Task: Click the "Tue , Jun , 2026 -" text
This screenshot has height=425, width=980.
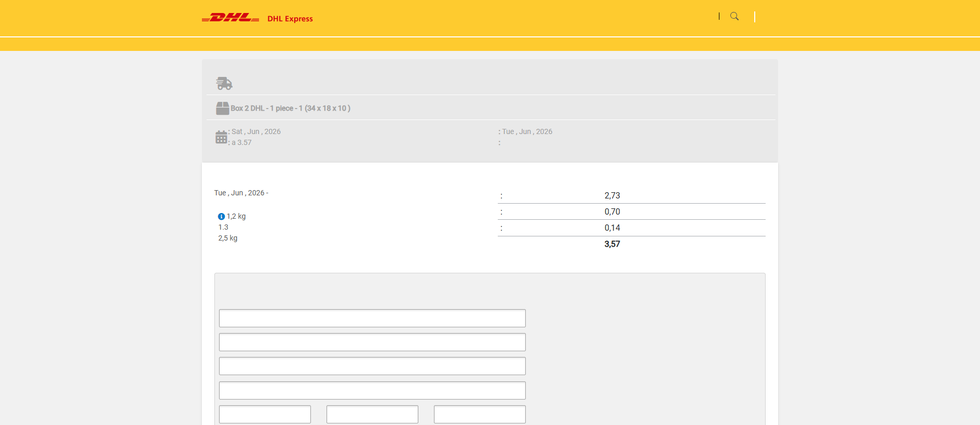Action: [241, 193]
